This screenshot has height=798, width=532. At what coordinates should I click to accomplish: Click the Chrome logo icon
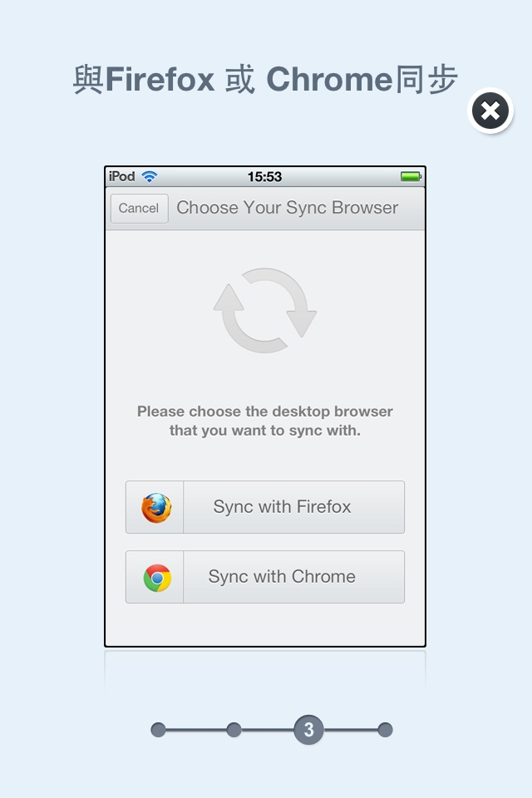tap(157, 578)
